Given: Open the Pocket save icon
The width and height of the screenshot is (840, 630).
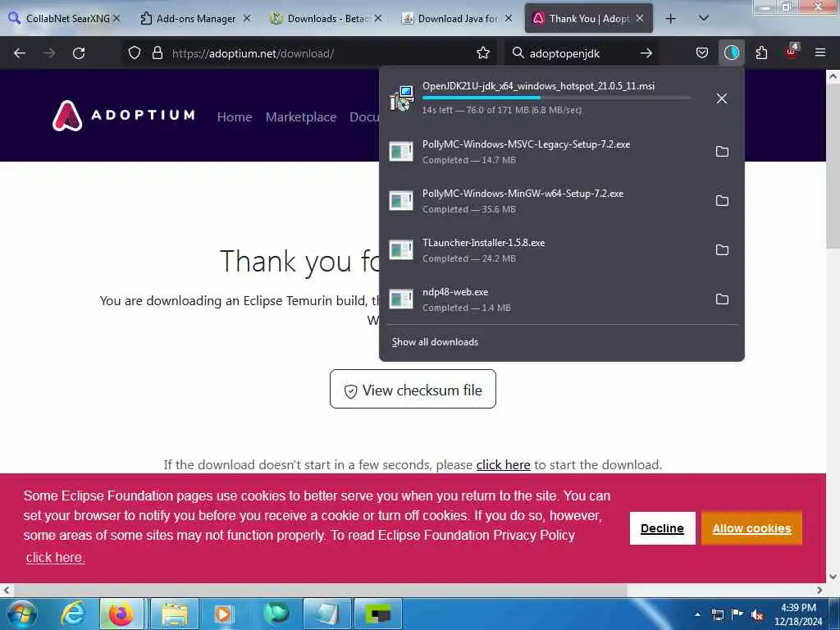Looking at the screenshot, I should point(702,53).
